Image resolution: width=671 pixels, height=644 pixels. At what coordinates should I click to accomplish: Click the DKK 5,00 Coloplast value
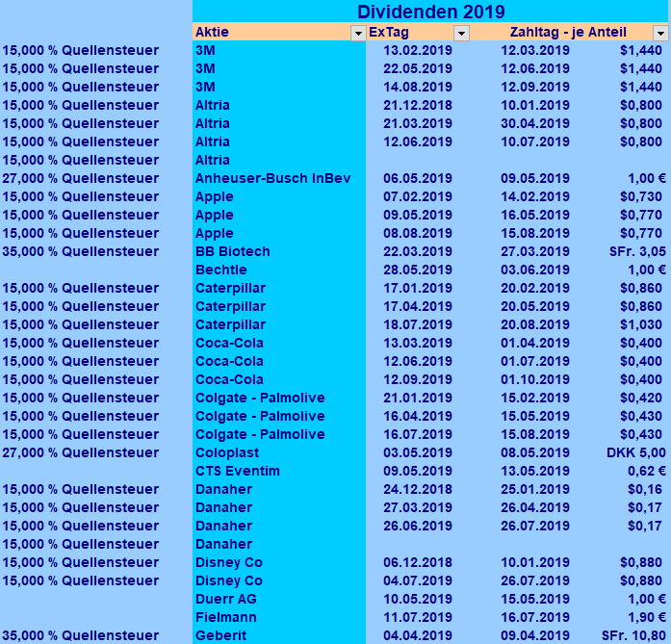click(x=636, y=452)
